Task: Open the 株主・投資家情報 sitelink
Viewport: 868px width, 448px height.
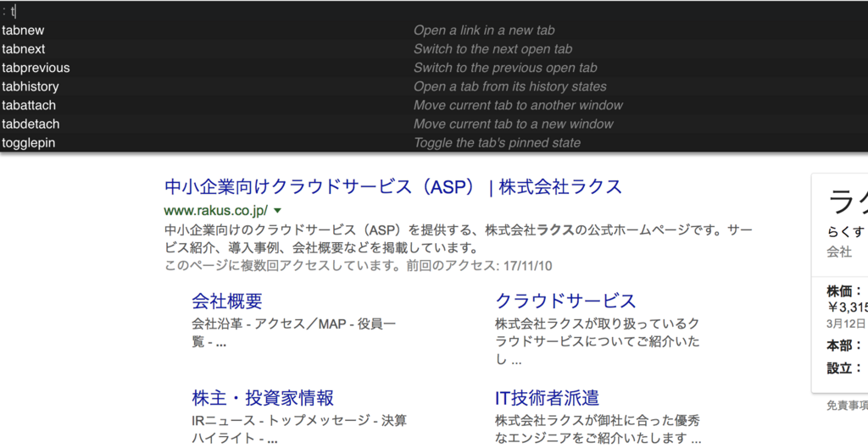Action: click(263, 398)
